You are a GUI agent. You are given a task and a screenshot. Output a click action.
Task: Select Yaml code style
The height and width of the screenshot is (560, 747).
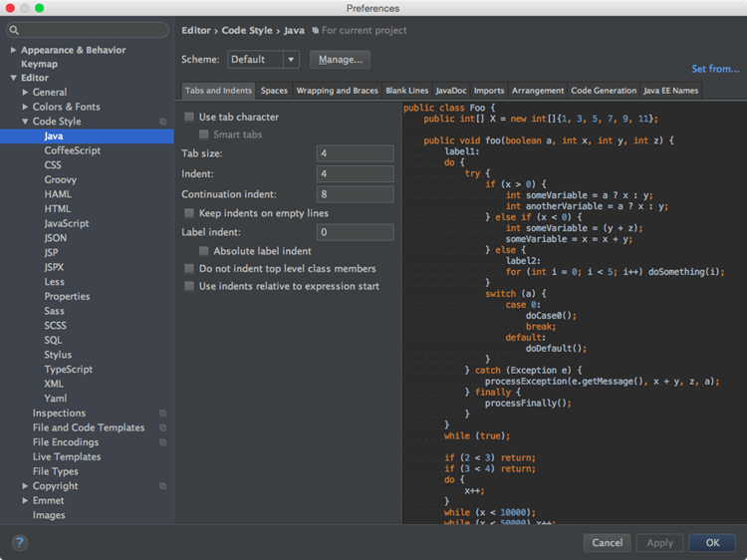pos(55,399)
